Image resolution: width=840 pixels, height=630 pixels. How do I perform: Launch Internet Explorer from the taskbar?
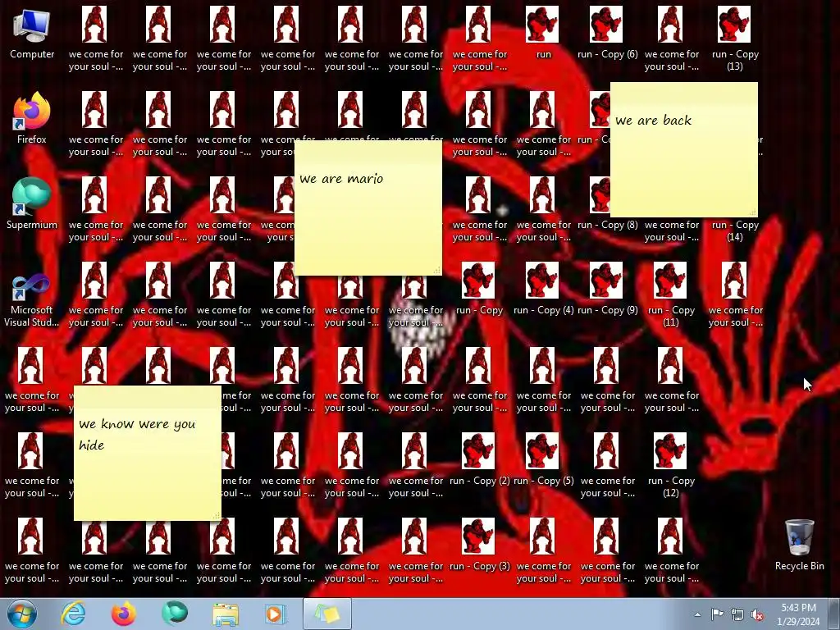73,614
